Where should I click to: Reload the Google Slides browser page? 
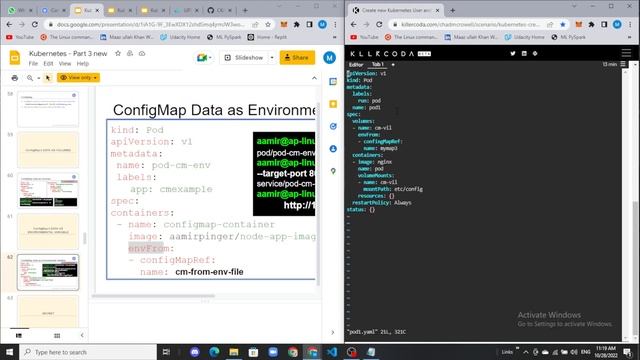[x=35, y=24]
